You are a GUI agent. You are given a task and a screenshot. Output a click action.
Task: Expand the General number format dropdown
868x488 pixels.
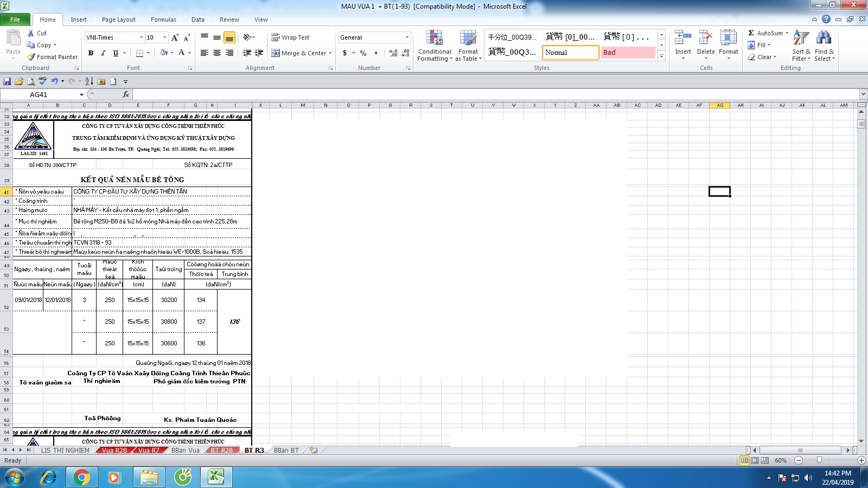click(x=407, y=37)
